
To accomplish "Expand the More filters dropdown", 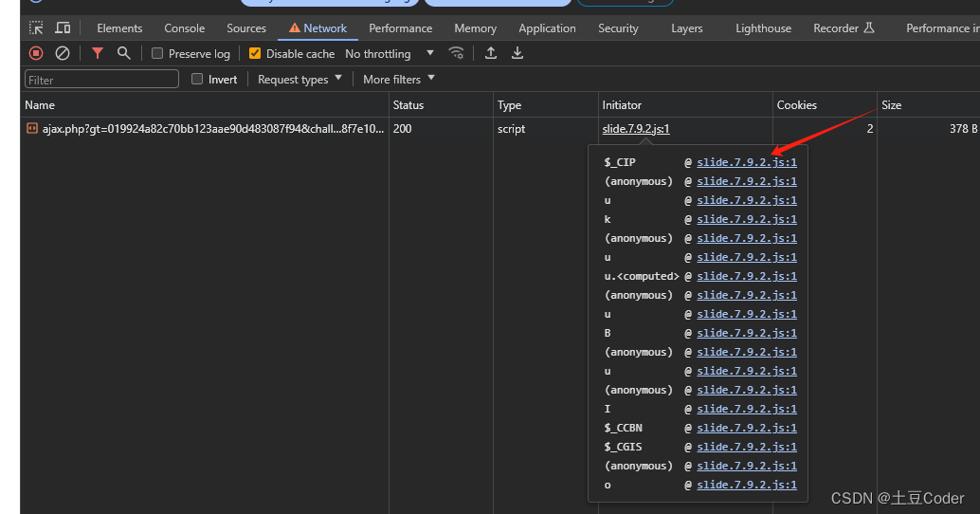I will pos(399,80).
